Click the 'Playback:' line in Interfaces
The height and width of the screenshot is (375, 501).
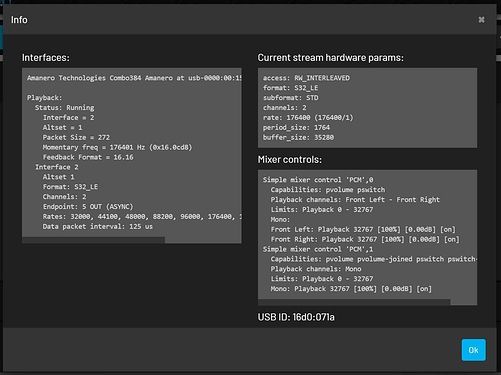45,98
